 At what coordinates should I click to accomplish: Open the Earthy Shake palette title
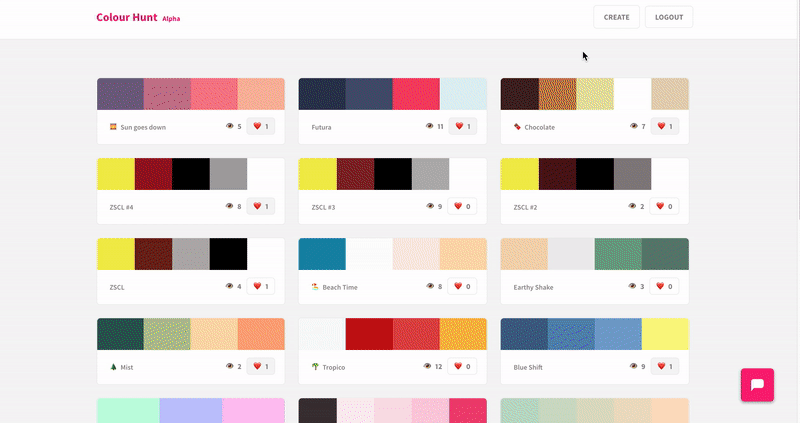coord(533,287)
